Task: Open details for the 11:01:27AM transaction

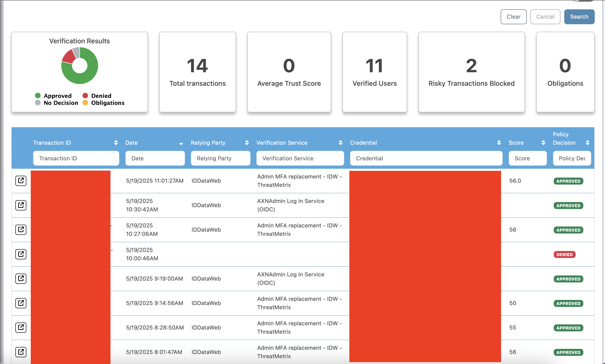Action: (21, 181)
